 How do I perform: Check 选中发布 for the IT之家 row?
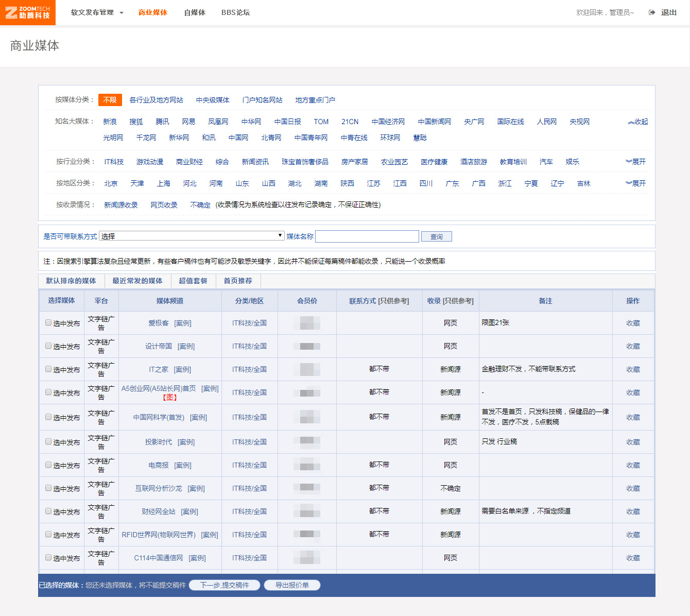pyautogui.click(x=48, y=369)
